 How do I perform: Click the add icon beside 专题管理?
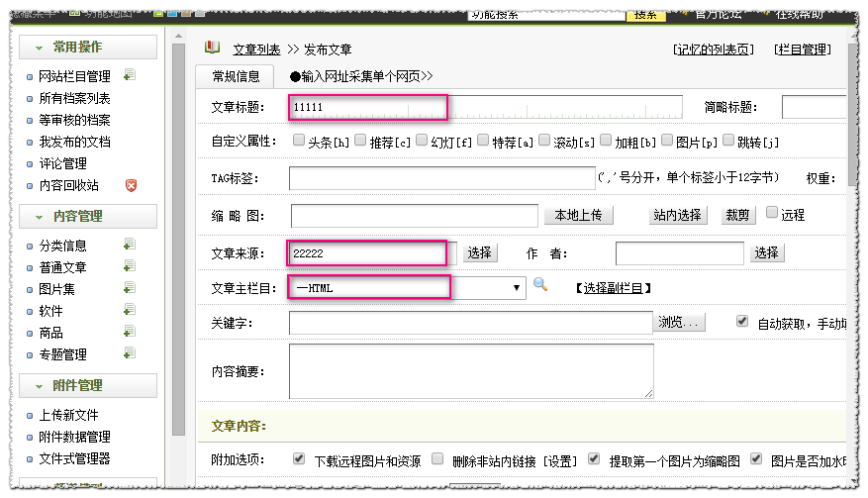[129, 353]
